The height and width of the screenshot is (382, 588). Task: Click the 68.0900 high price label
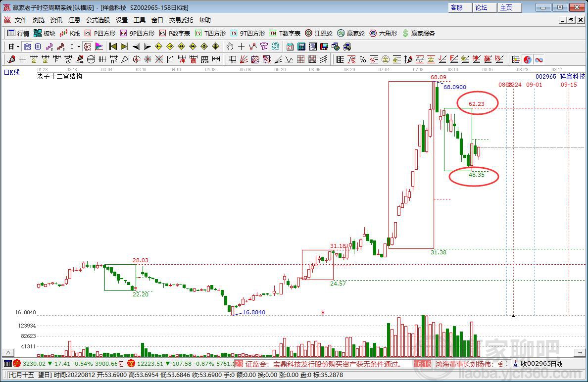pos(454,87)
